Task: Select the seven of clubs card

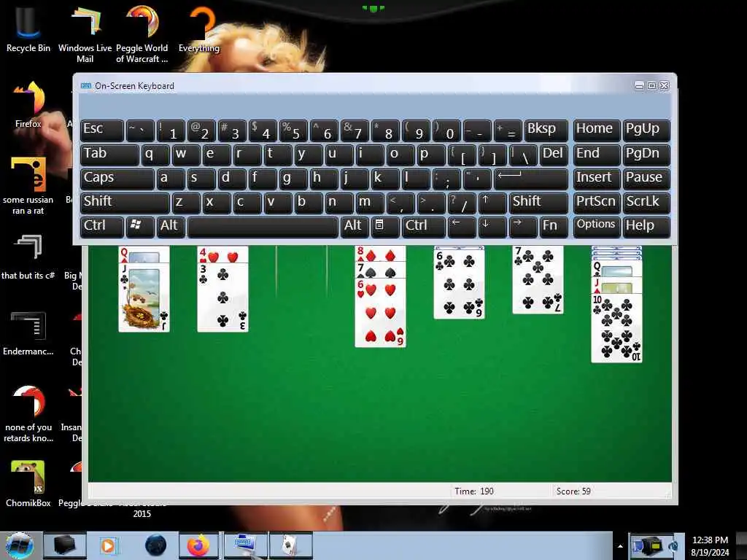Action: pos(538,280)
